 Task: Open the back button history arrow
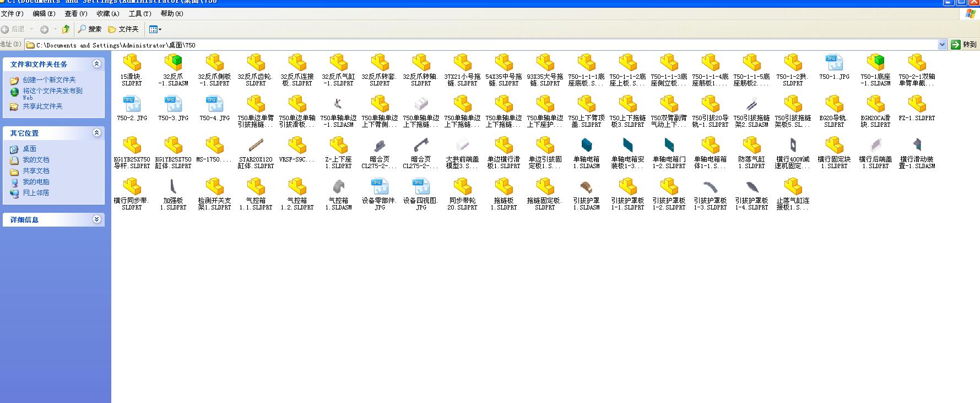[31, 29]
